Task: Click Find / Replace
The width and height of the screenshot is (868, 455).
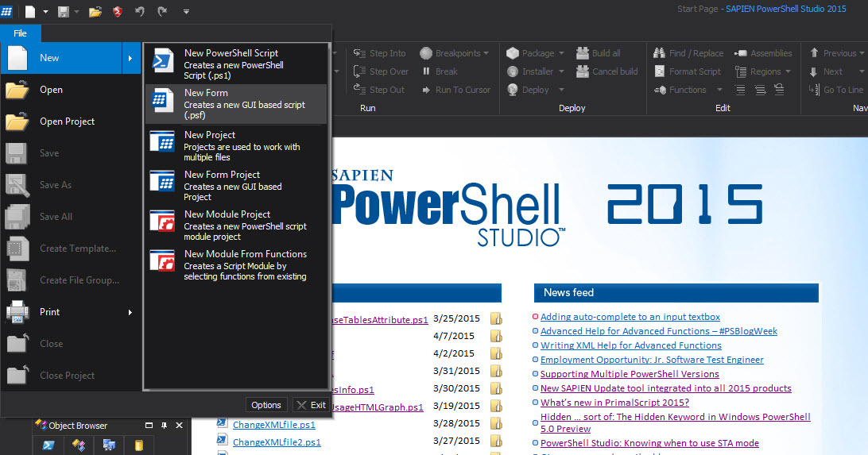Action: (x=688, y=53)
